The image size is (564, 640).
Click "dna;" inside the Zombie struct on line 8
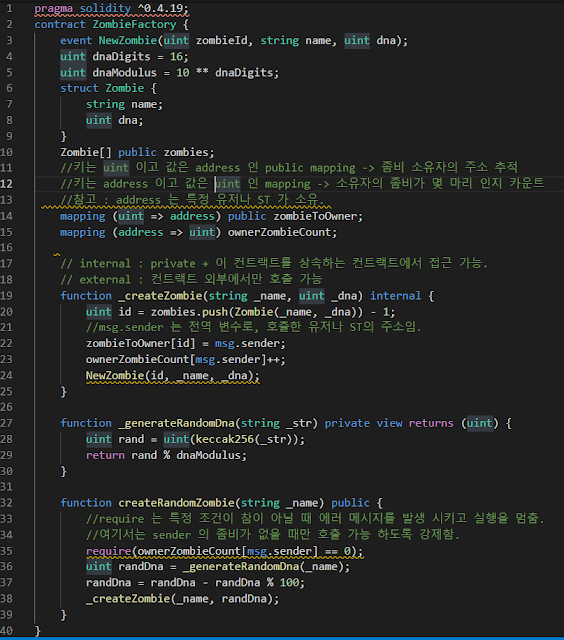131,120
